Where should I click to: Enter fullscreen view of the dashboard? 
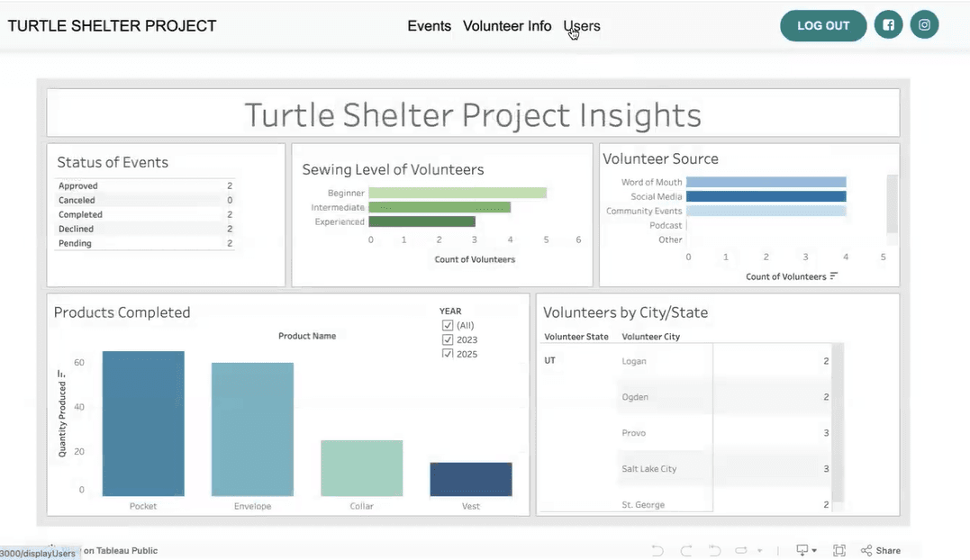click(839, 550)
